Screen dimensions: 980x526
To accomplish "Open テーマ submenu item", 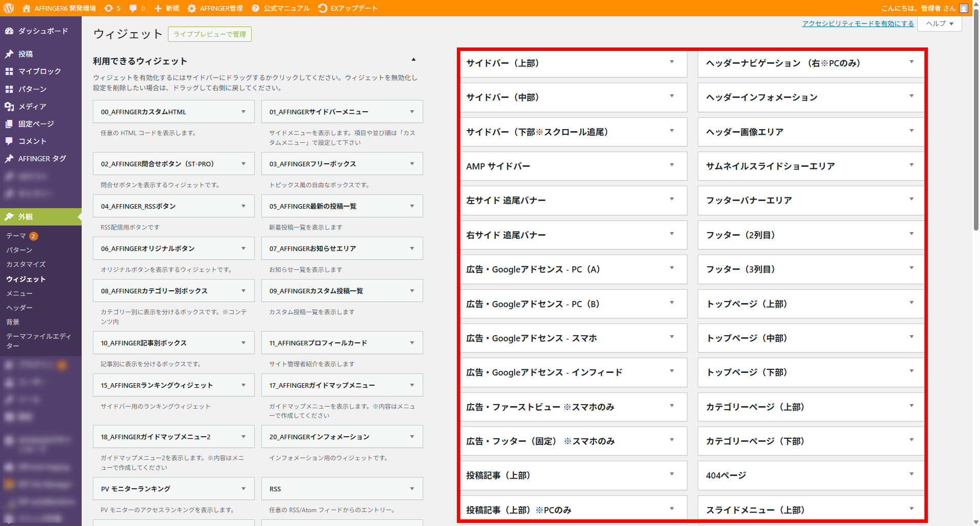I will (x=22, y=236).
